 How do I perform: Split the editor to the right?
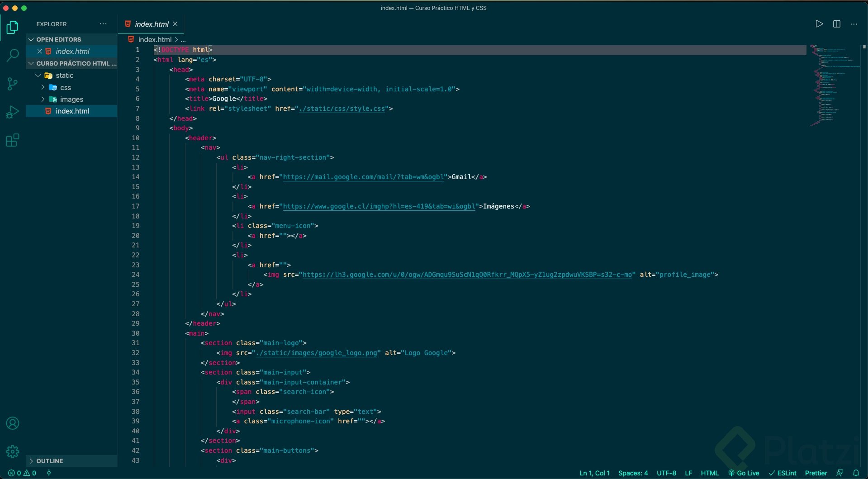(837, 24)
